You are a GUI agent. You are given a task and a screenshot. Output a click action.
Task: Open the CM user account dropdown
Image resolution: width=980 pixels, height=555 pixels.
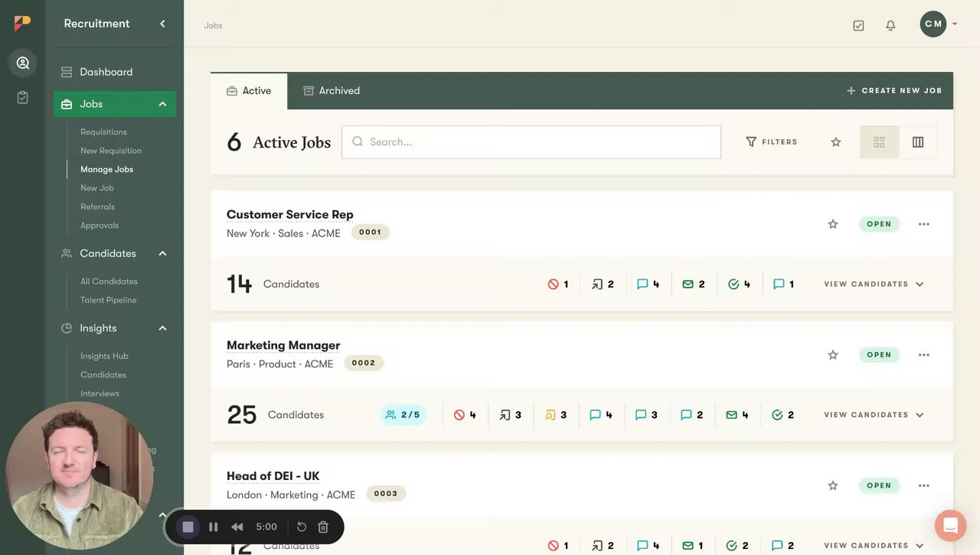pyautogui.click(x=939, y=24)
